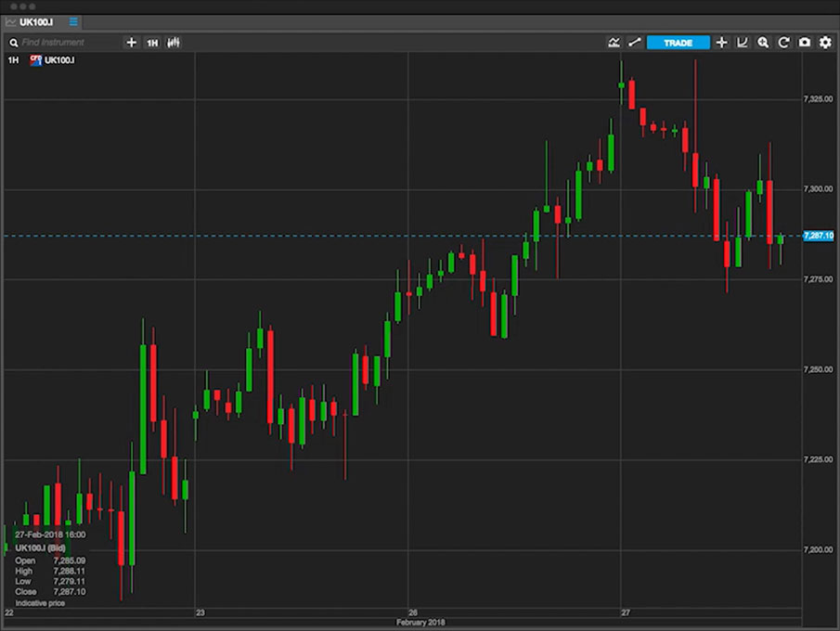Select the 7,287.10 price tag
Screen dimensions: 840x631
(818, 237)
